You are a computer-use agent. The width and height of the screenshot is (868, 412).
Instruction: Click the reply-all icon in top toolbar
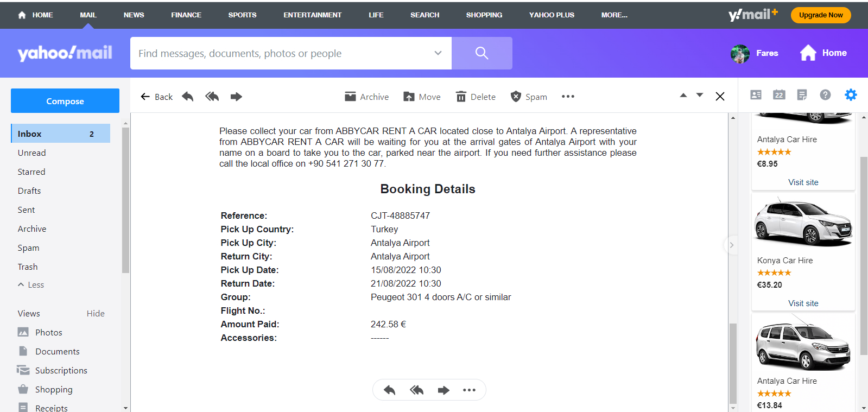pyautogui.click(x=212, y=97)
